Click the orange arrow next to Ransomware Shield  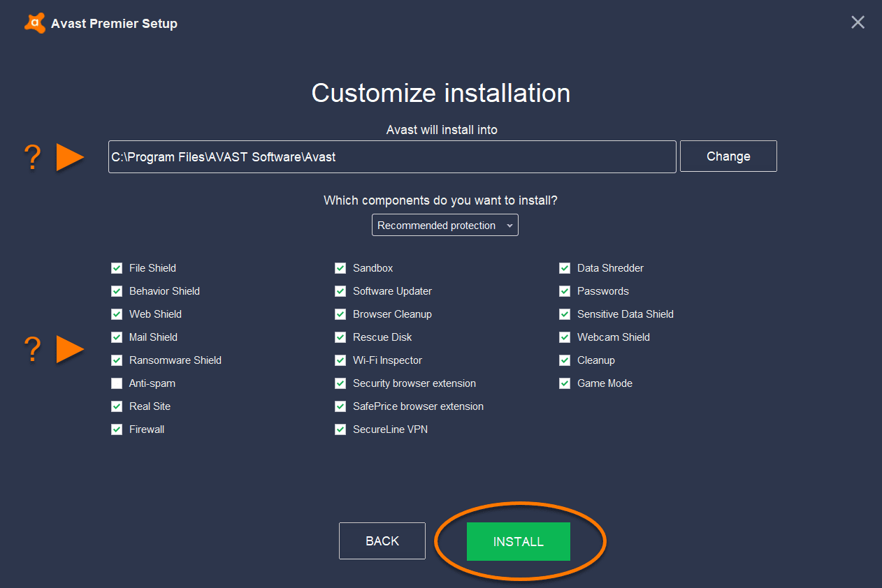[x=70, y=349]
